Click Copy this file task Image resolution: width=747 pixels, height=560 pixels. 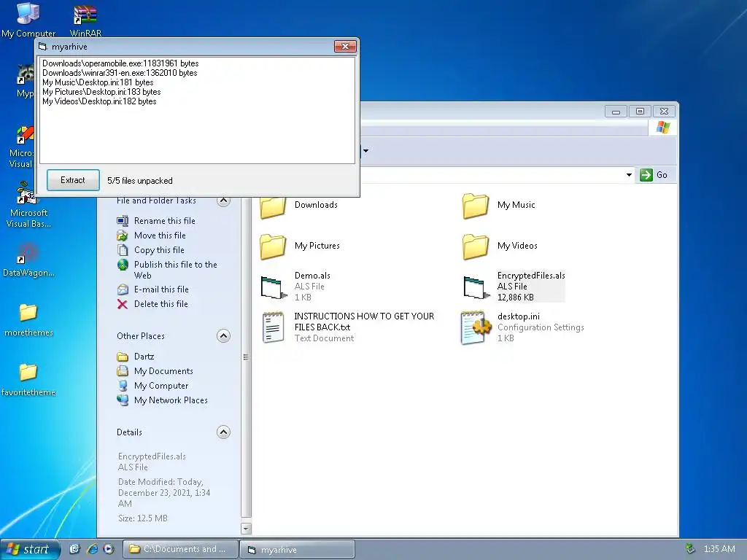coord(158,250)
